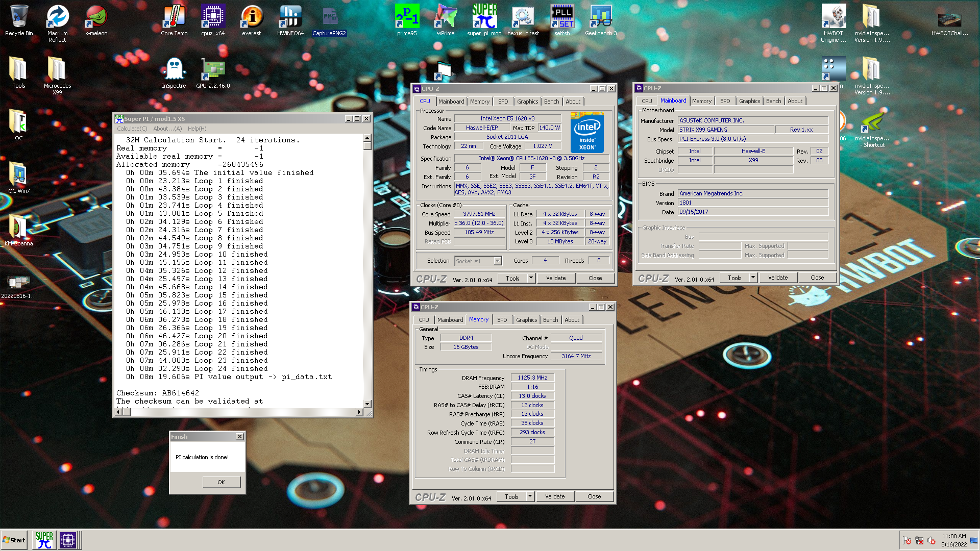The width and height of the screenshot is (980, 551).
Task: Open Geekbench 3 desktop shortcut
Action: [x=601, y=20]
